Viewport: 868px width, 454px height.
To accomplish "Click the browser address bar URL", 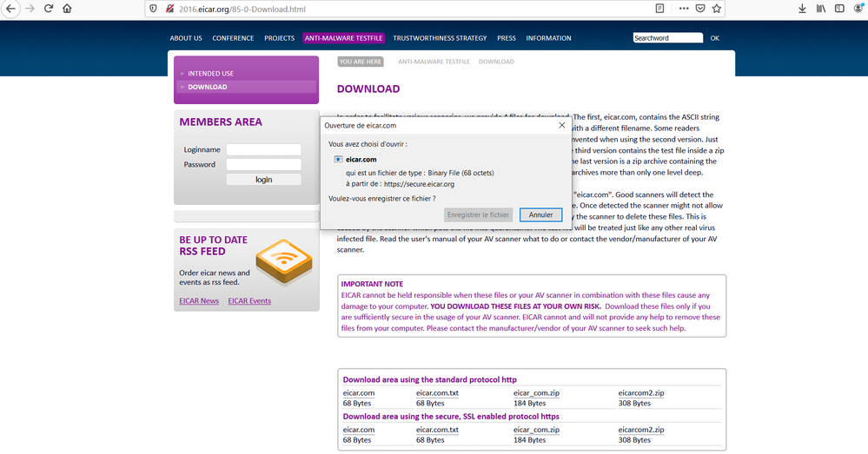I will 242,9.
